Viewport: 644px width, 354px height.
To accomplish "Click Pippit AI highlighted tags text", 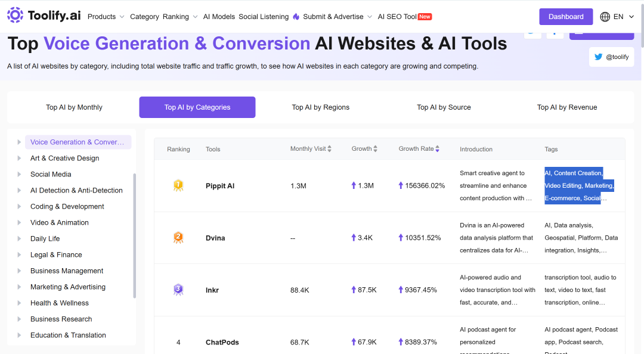I will [579, 185].
